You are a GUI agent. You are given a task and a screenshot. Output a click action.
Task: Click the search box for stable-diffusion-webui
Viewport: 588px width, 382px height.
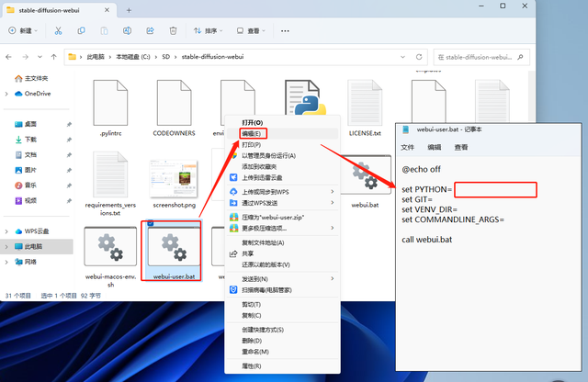point(481,57)
